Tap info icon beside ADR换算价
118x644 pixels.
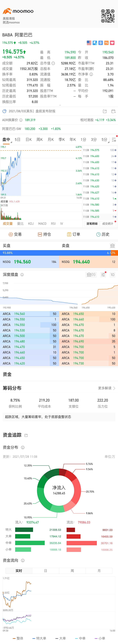pyautogui.click(x=21, y=120)
